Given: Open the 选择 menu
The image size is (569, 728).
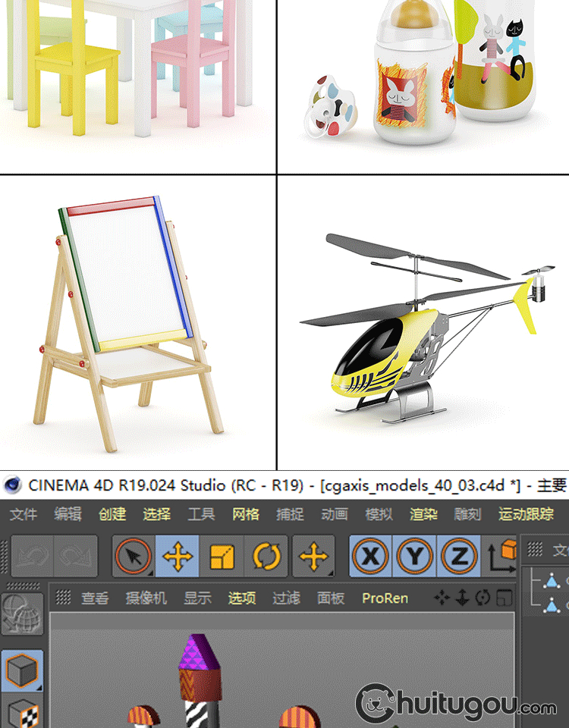Looking at the screenshot, I should pyautogui.click(x=157, y=514).
